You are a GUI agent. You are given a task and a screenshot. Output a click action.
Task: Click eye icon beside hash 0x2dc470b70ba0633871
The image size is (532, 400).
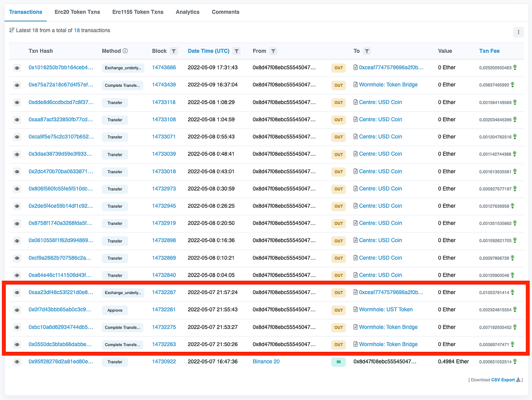point(17,172)
